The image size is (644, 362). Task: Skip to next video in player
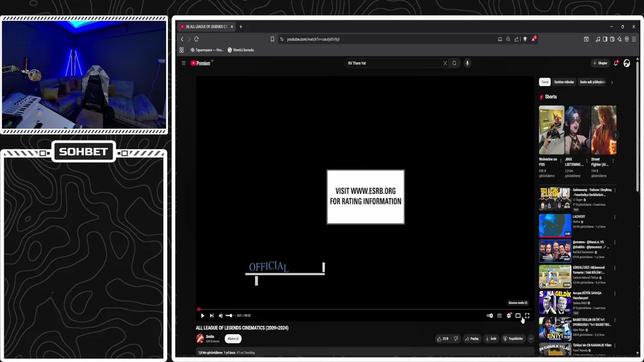[x=211, y=316]
